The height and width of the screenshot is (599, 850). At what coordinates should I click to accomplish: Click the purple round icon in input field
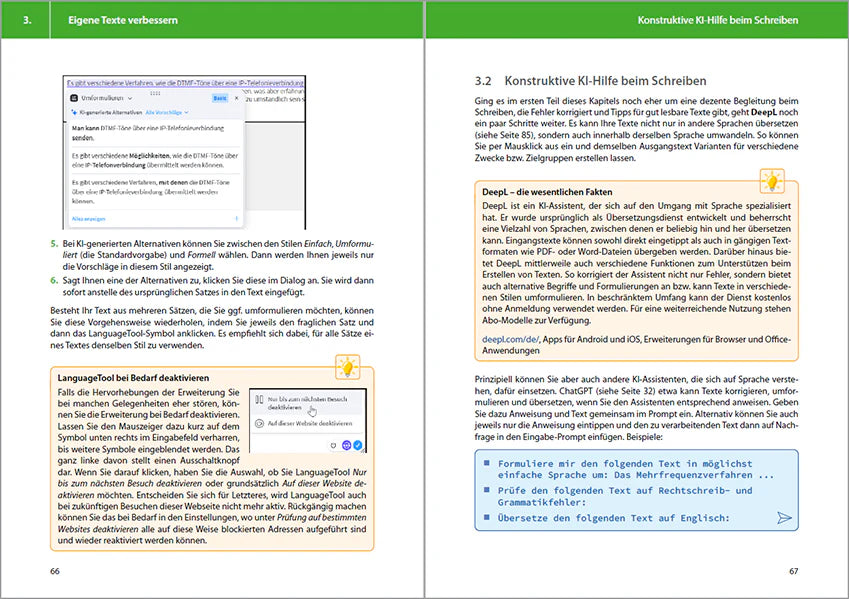click(346, 444)
